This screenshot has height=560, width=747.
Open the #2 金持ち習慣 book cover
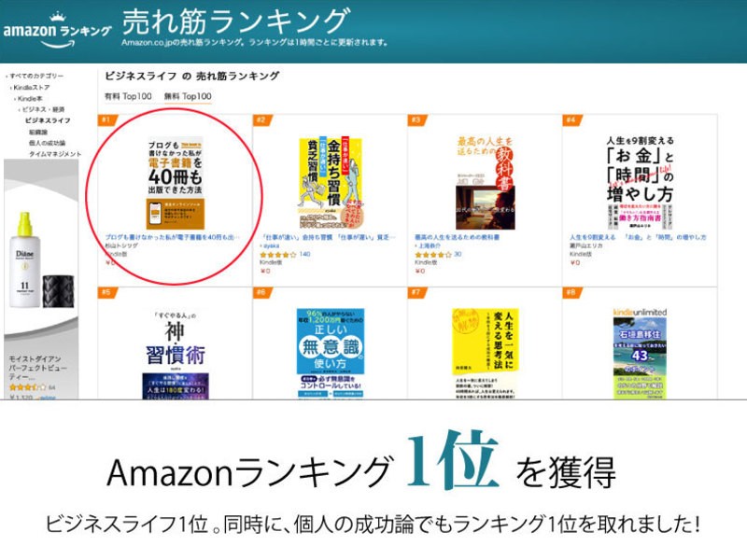331,183
